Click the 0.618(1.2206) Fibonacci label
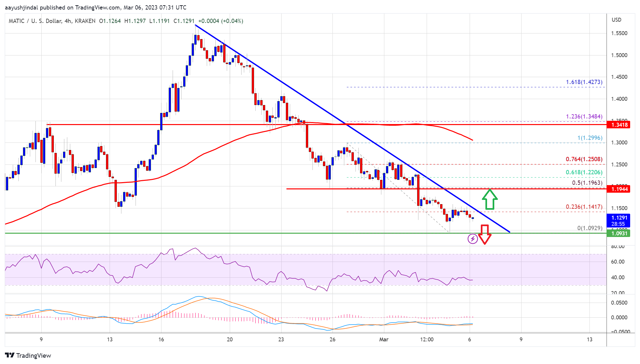This screenshot has height=364, width=640. [x=584, y=172]
